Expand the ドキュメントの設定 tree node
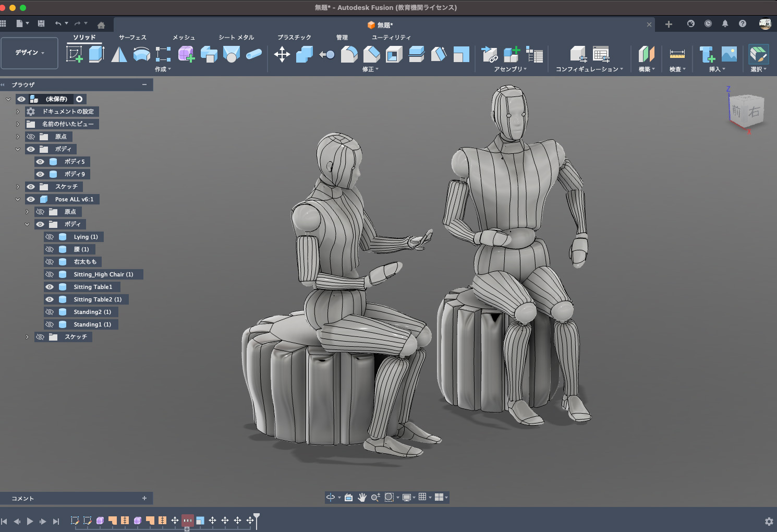777x532 pixels. 18,112
